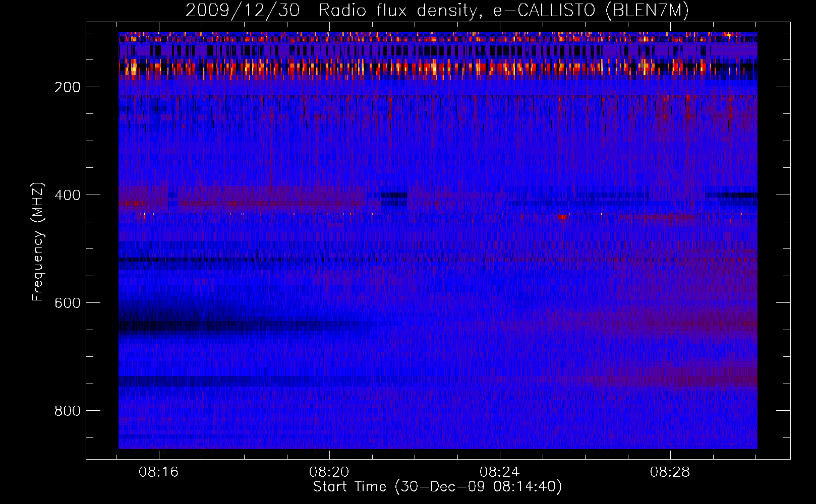Click the 600 frequency tick label
This screenshot has width=816, height=504.
pos(68,303)
